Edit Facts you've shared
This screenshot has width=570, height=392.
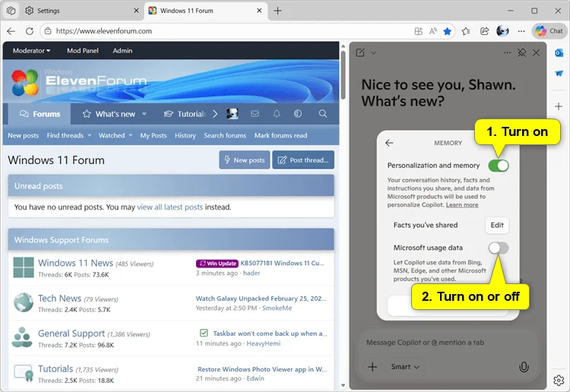coord(497,225)
